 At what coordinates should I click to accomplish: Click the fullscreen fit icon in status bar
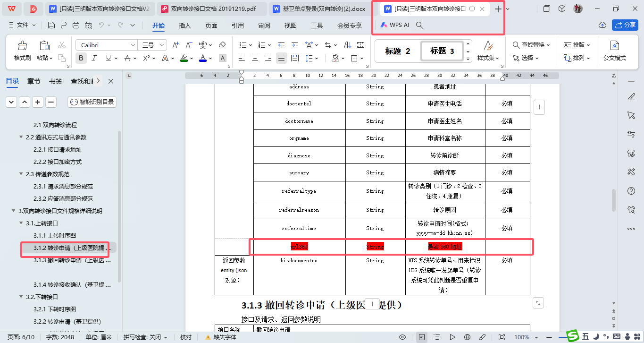502,337
